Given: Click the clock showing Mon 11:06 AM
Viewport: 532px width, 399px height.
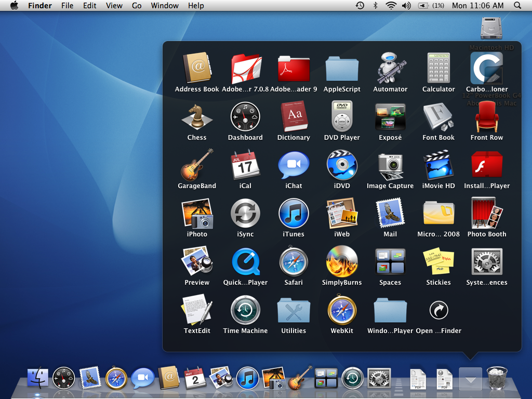Looking at the screenshot, I should [x=478, y=5].
